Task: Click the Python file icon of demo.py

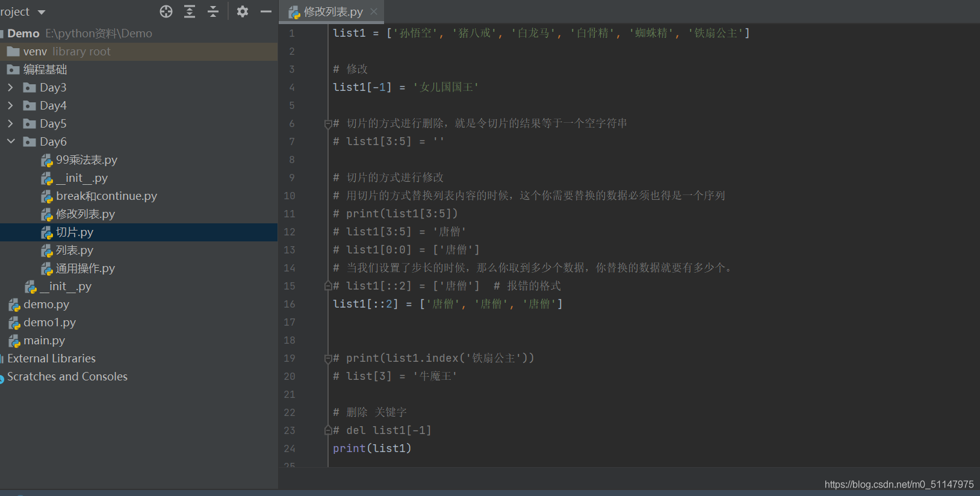Action: click(14, 305)
